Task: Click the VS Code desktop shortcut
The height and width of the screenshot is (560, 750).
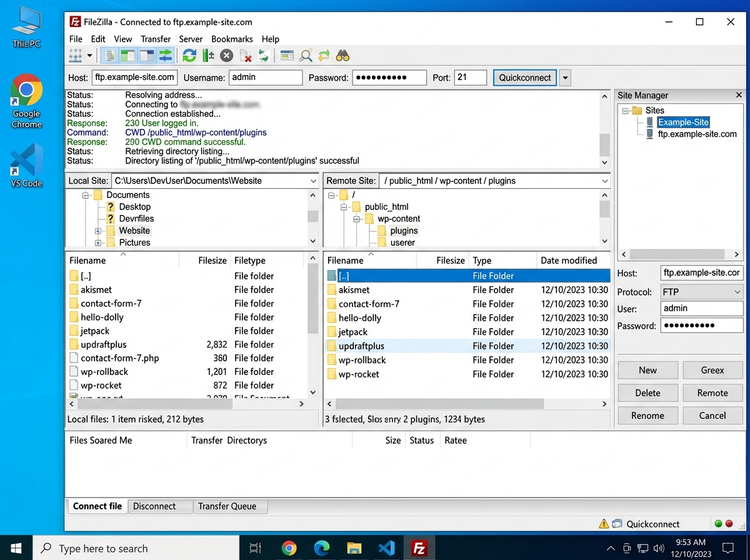Action: (26, 166)
